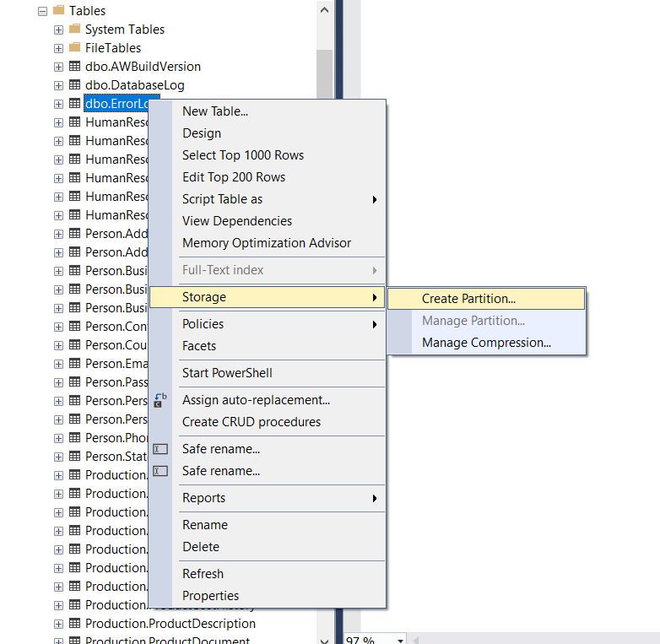Image resolution: width=660 pixels, height=644 pixels.
Task: Choose Start PowerShell
Action: pos(268,373)
